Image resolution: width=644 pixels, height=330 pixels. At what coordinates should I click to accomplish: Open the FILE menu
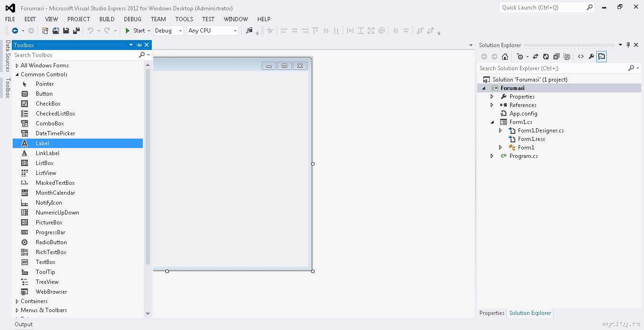pyautogui.click(x=10, y=19)
